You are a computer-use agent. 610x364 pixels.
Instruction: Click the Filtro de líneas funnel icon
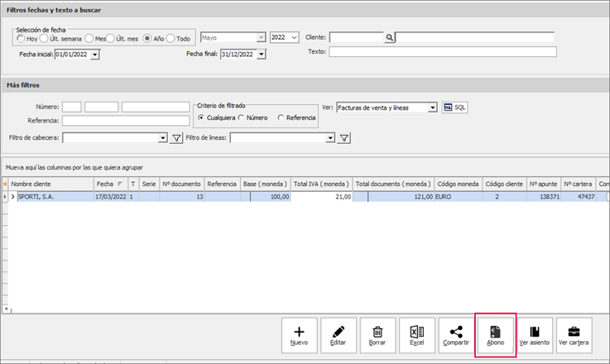[344, 138]
